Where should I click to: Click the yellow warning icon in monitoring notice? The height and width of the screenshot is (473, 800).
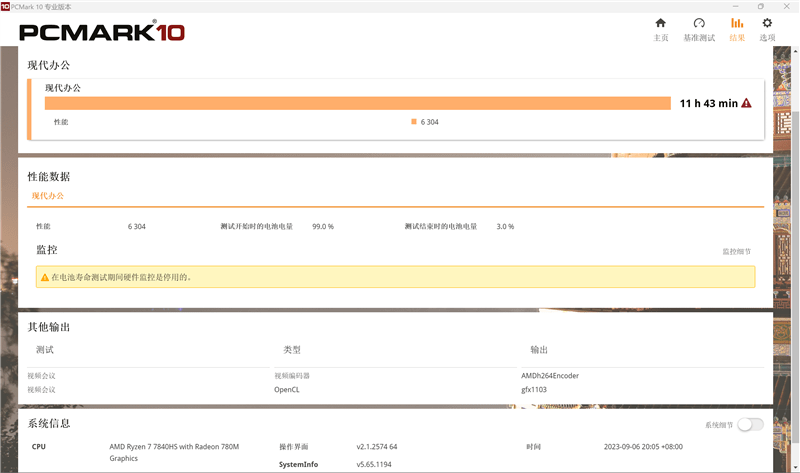click(x=45, y=278)
